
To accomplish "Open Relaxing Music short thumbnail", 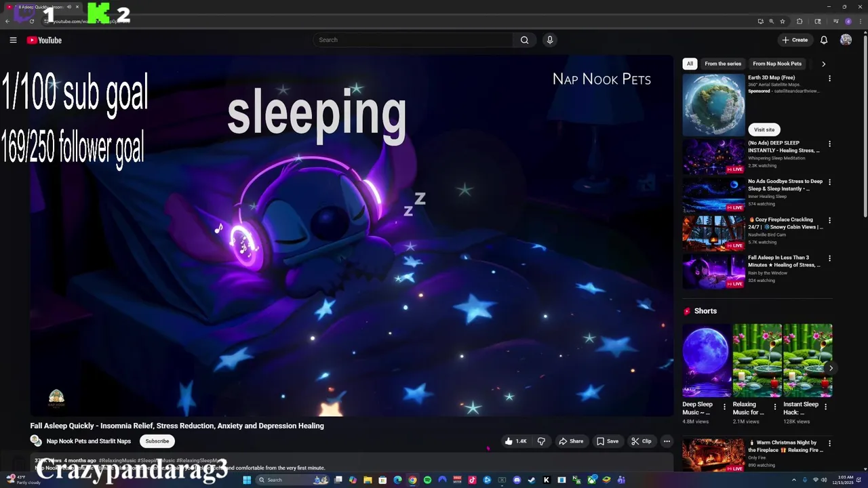I will 757,360.
